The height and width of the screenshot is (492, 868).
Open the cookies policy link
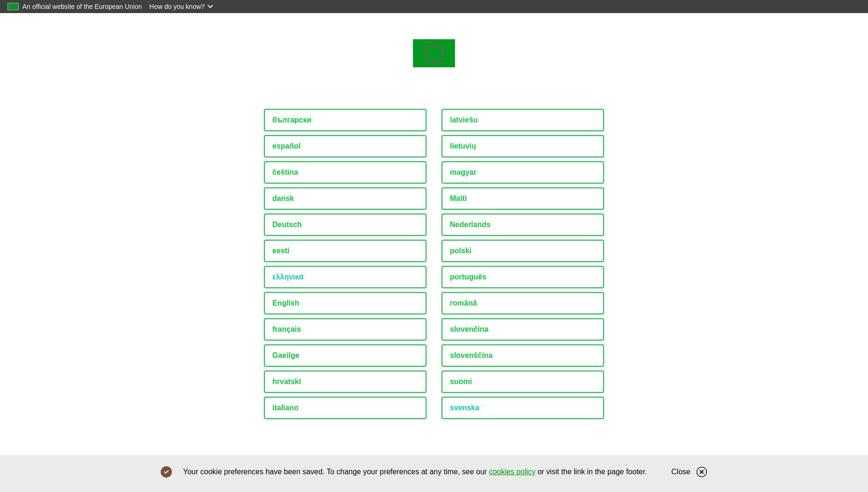[512, 472]
